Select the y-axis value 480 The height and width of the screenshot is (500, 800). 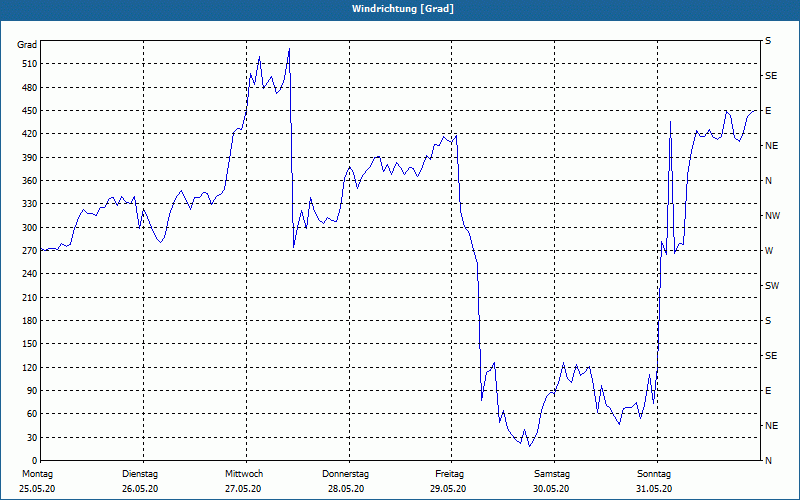tap(31, 87)
